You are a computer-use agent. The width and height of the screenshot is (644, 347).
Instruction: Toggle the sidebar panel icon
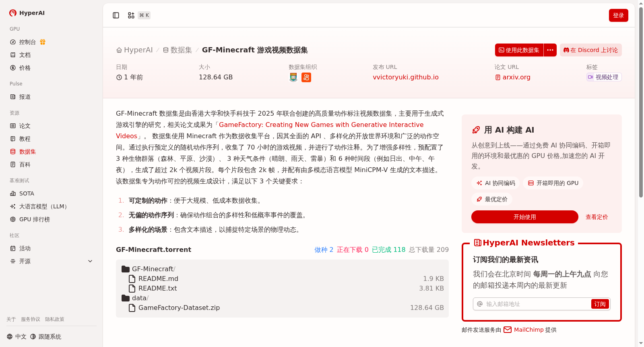click(x=116, y=15)
